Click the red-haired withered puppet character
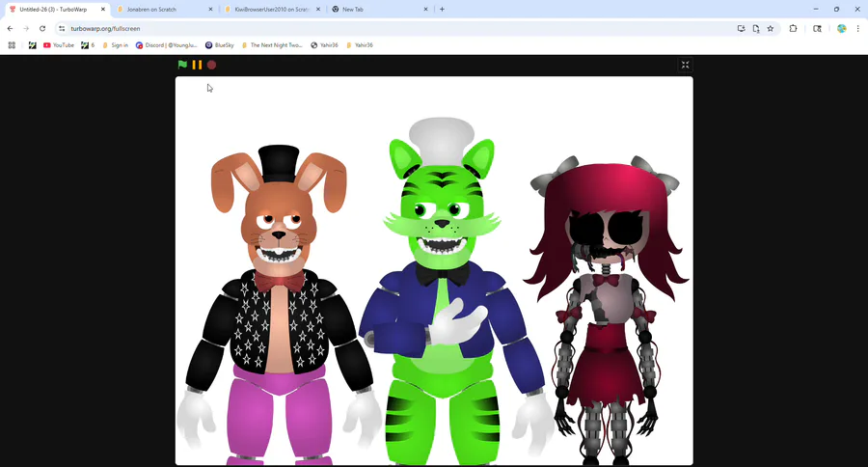The image size is (868, 467). tap(607, 311)
